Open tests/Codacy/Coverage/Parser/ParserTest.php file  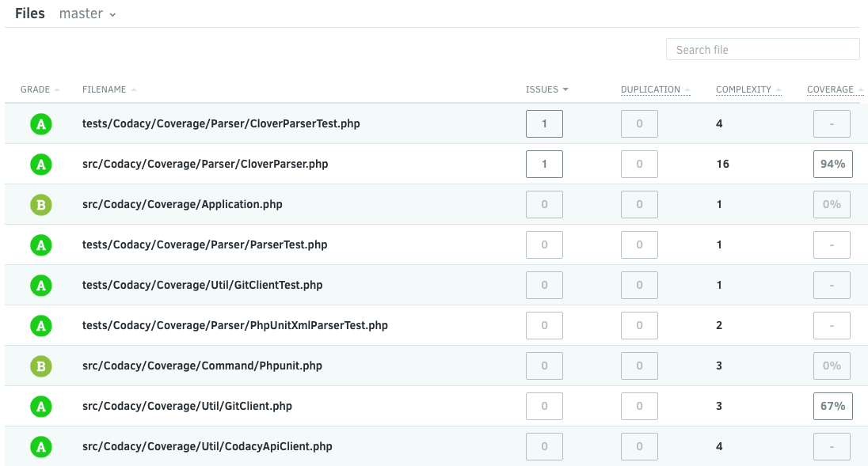(204, 245)
